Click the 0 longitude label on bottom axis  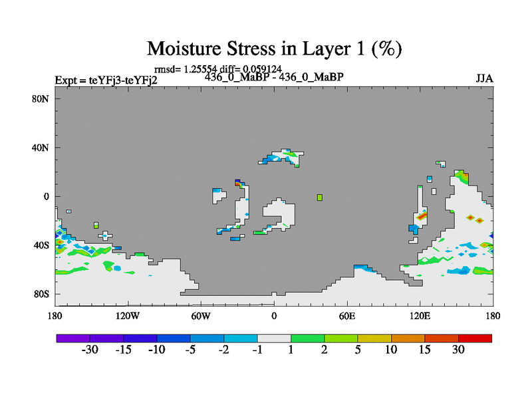[x=274, y=315]
